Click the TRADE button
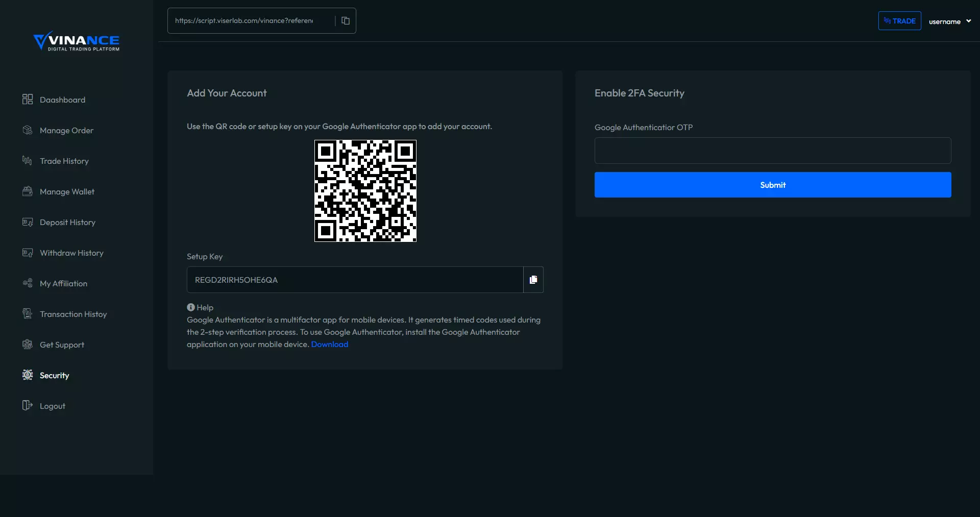Viewport: 980px width, 517px height. pyautogui.click(x=900, y=21)
